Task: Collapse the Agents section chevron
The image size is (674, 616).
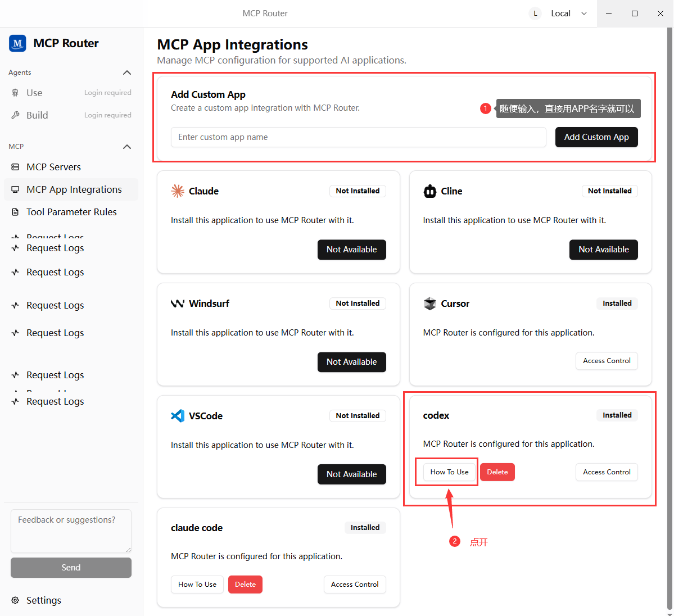Action: coord(127,73)
